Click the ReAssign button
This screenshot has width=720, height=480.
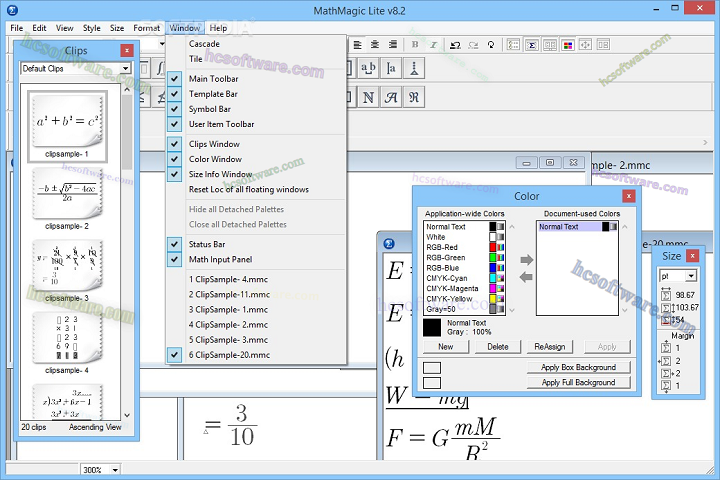pyautogui.click(x=550, y=347)
